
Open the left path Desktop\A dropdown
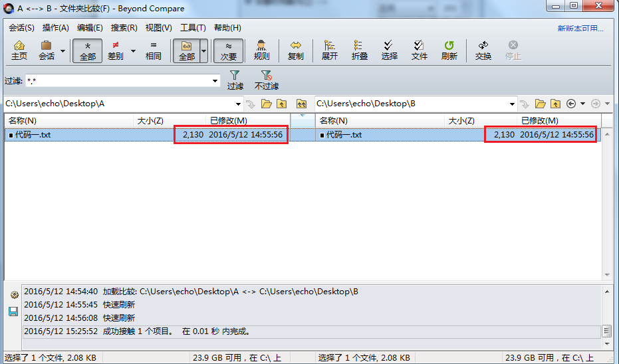click(238, 104)
